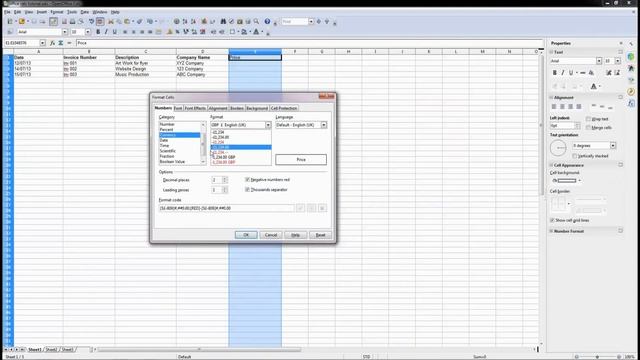Screen dimensions: 640x360
Task: Open the Functions fx icon in sidebar strip
Action: [631, 104]
